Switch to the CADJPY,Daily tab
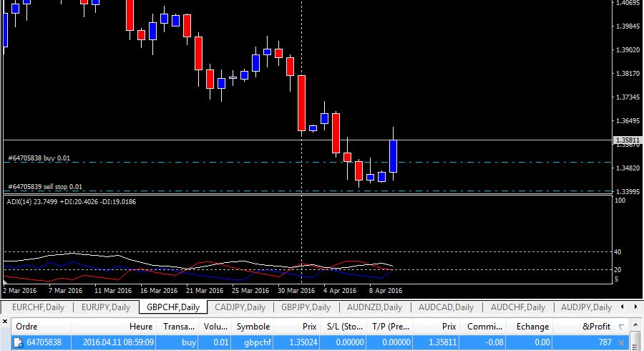Viewport: 644px width, 351px height. pos(240,307)
